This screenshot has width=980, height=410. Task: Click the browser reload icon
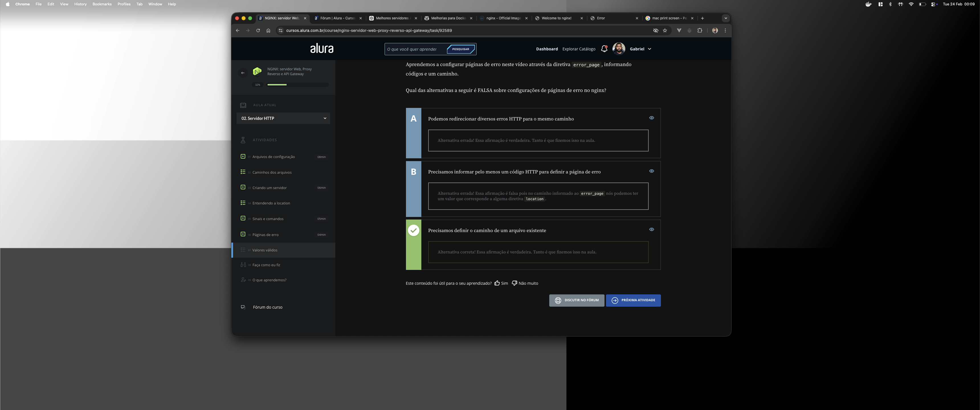pos(258,30)
